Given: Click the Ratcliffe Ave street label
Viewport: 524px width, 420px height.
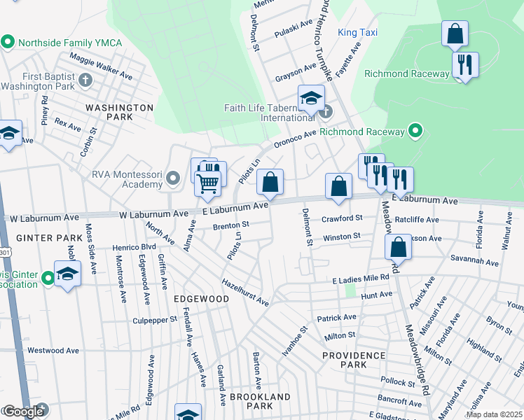Looking at the screenshot, I should (x=417, y=219).
